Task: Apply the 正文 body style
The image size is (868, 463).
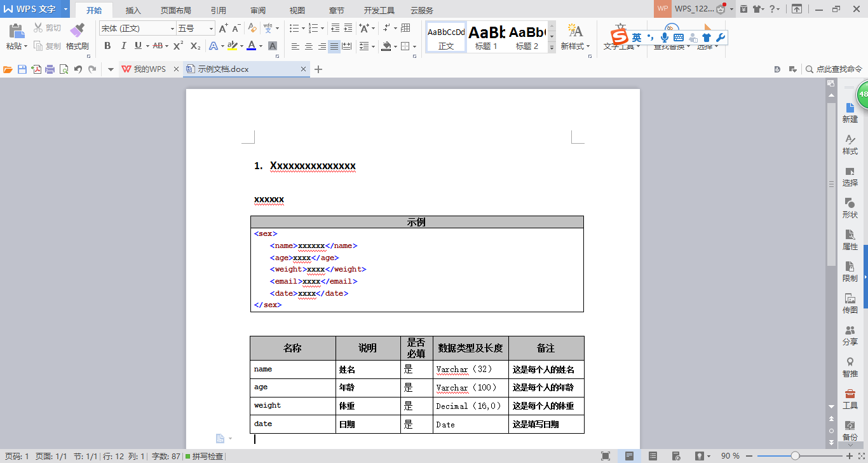Action: 446,37
